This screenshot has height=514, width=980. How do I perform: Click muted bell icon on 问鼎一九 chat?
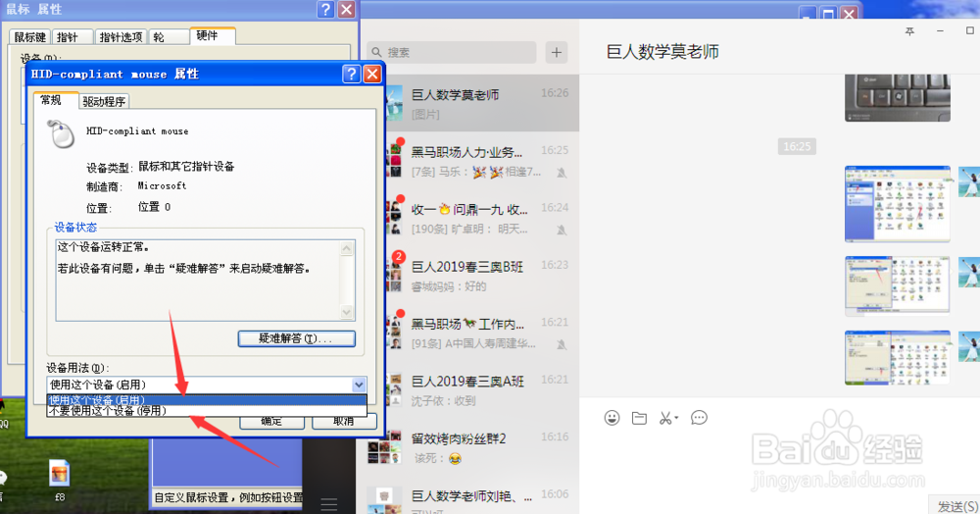click(x=562, y=230)
